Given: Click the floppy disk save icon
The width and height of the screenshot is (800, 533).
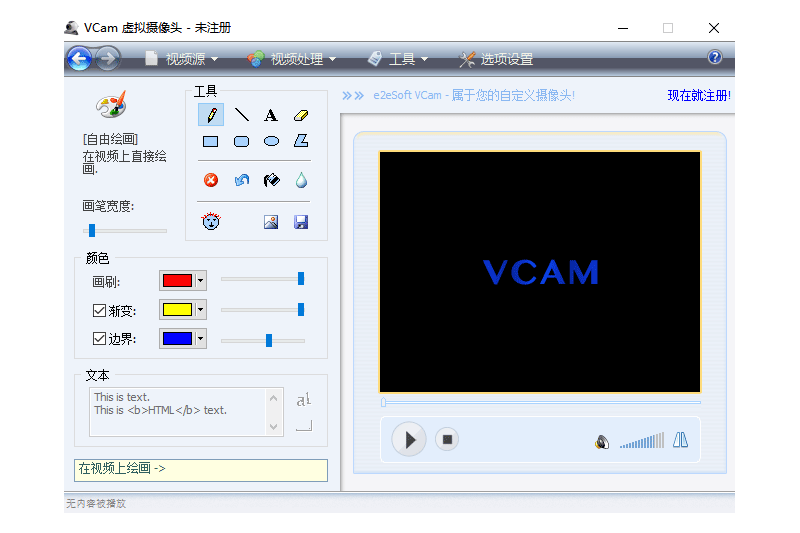Looking at the screenshot, I should (x=301, y=222).
